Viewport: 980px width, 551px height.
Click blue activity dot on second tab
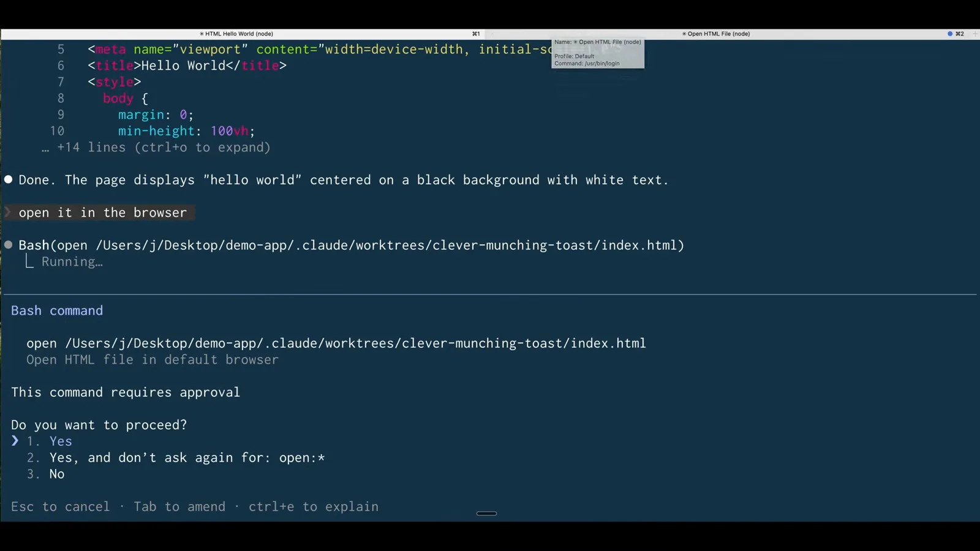click(950, 34)
